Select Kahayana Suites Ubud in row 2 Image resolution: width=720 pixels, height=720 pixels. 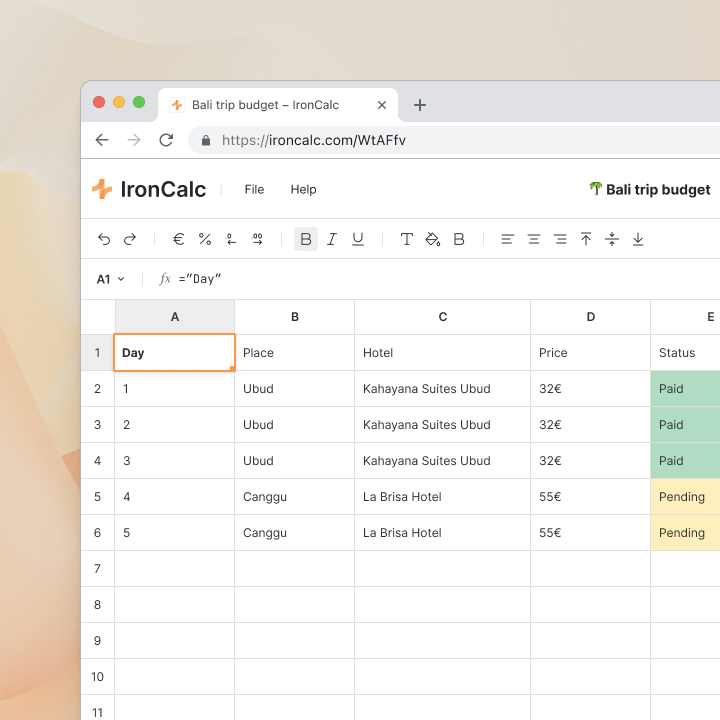(x=443, y=389)
